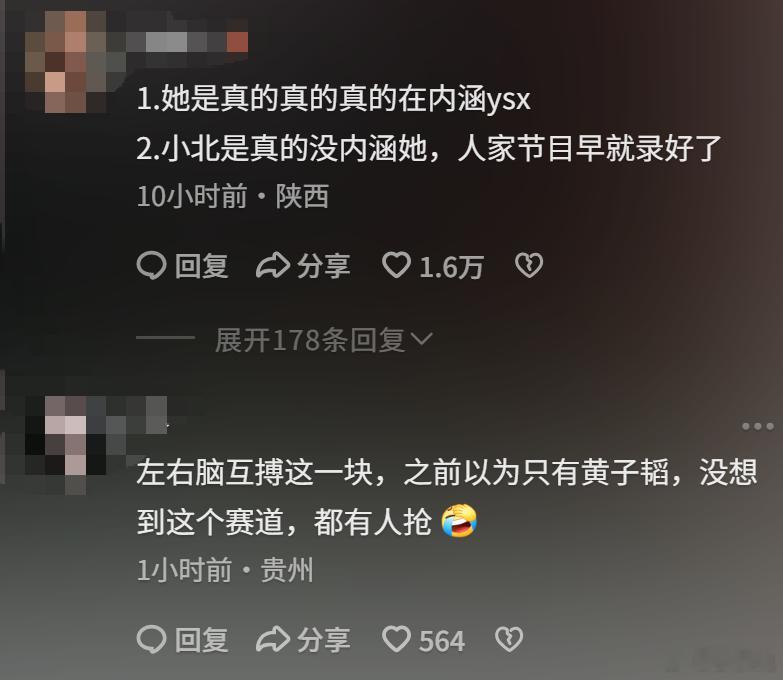The image size is (783, 680).
Task: Expand the 178 replies thread
Action: click(324, 340)
